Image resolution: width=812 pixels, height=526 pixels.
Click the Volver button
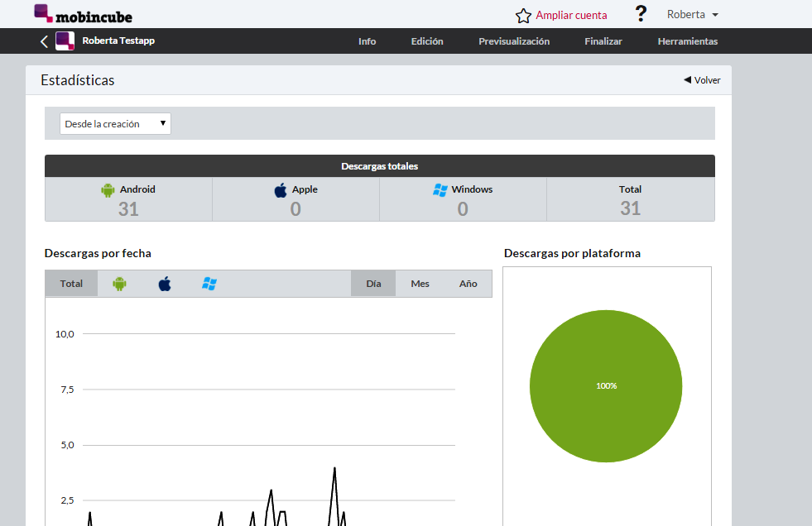click(702, 80)
